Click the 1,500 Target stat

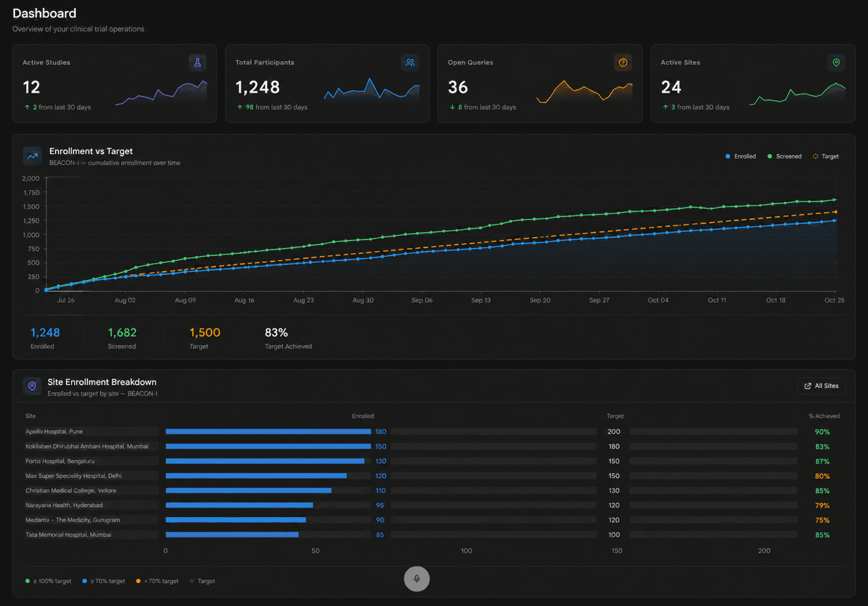click(205, 338)
